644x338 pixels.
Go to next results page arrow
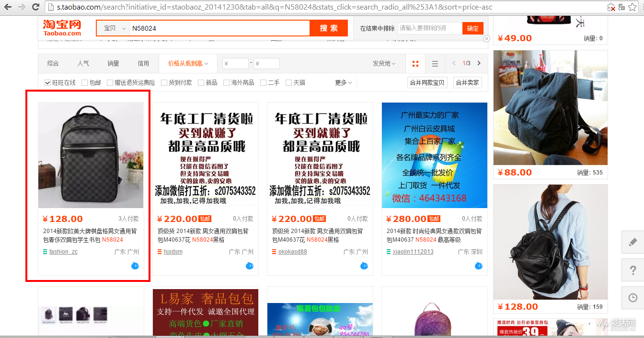coord(479,63)
